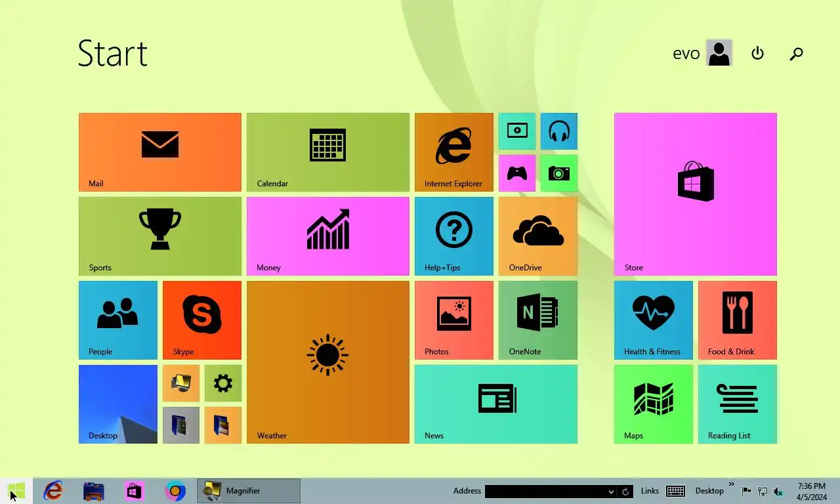The image size is (840, 504).
Task: Open the Action Center flag icon
Action: click(x=747, y=491)
